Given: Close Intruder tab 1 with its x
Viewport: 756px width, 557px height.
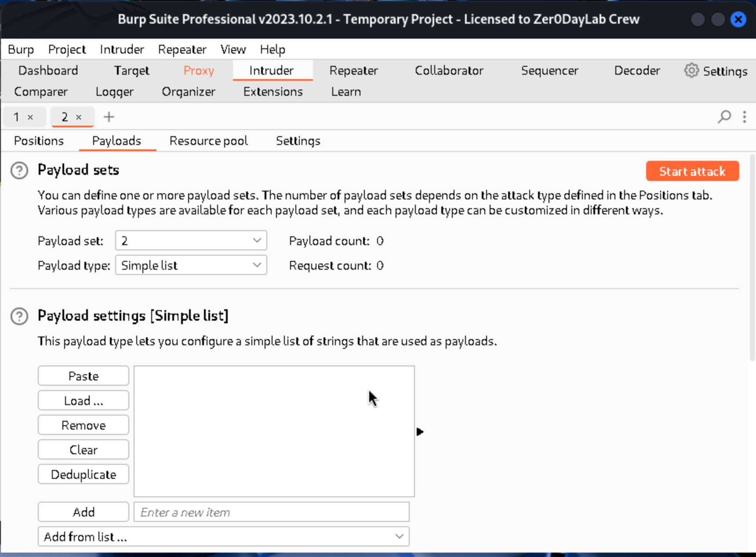Looking at the screenshot, I should tap(30, 117).
